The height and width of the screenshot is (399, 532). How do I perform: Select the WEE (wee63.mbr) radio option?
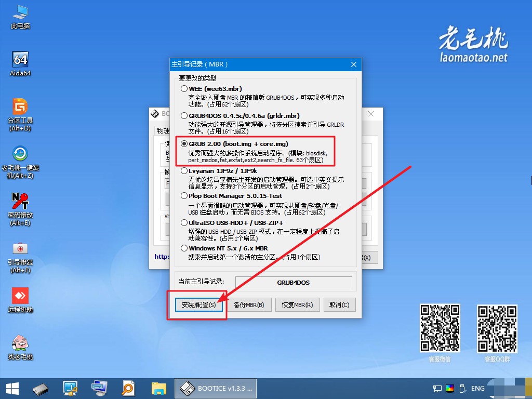coord(184,89)
